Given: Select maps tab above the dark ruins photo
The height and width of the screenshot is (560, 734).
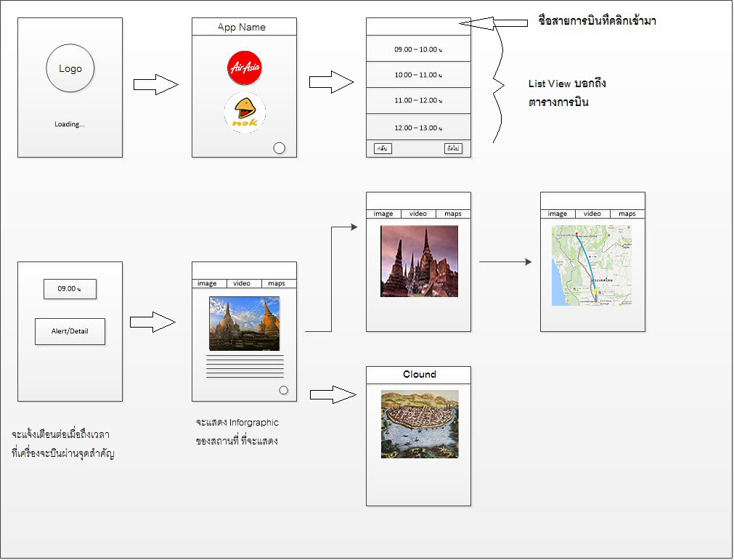Looking at the screenshot, I should coord(453,214).
